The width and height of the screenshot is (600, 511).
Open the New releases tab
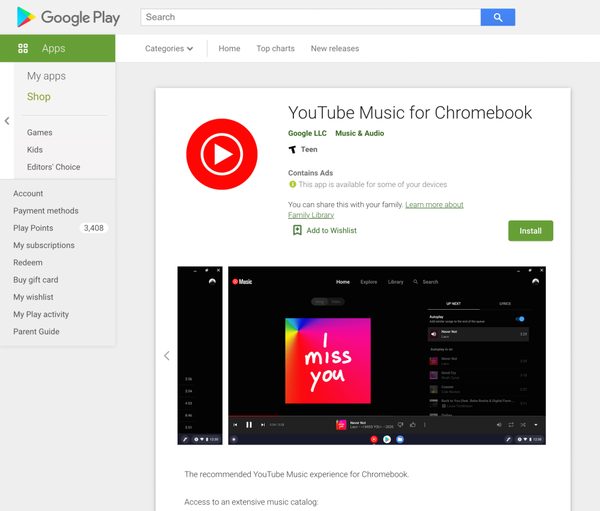335,49
